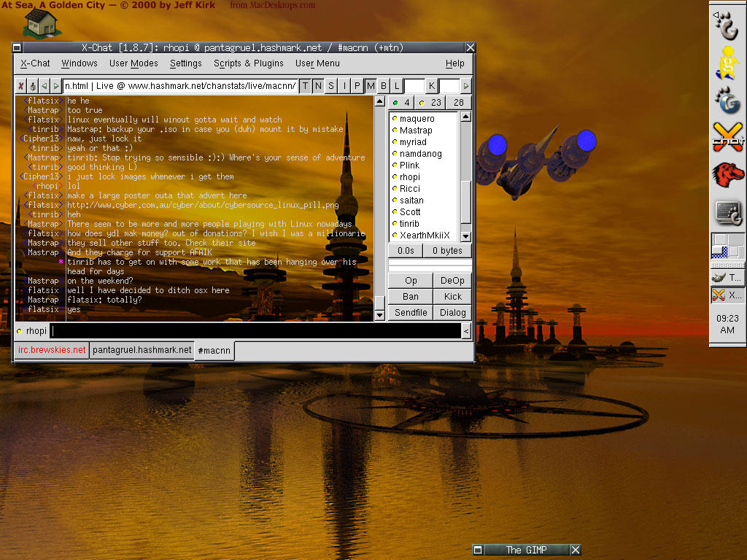
Task: Click the Dialog button
Action: click(452, 313)
